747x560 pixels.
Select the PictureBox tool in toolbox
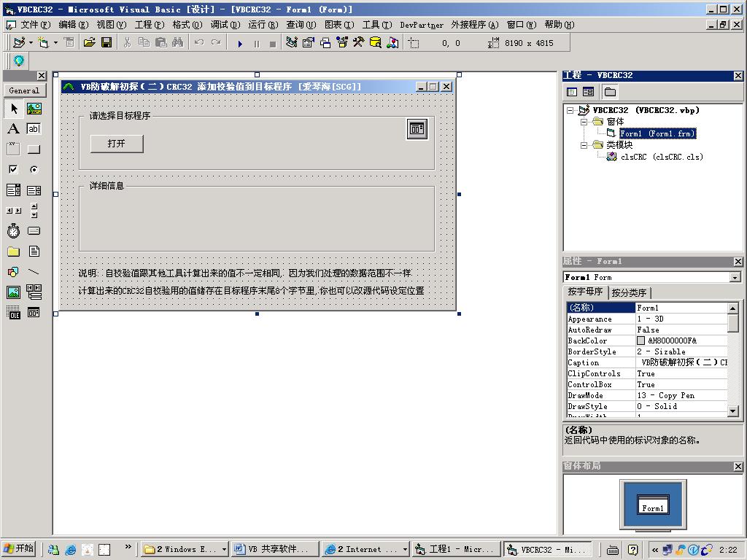pyautogui.click(x=34, y=109)
